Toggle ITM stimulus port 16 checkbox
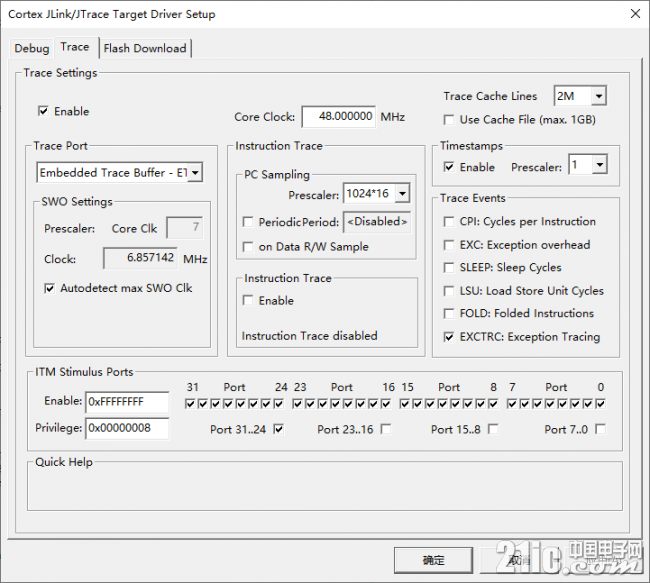The image size is (650, 583). coord(386,403)
